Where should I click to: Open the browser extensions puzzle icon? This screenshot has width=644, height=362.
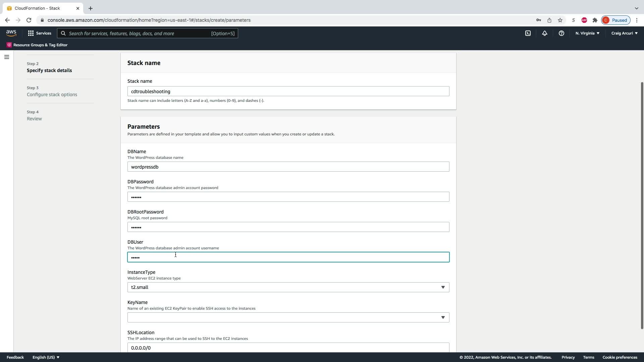595,20
